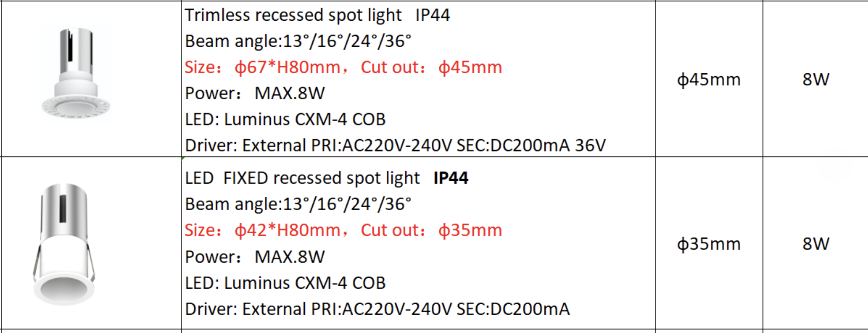Select the 'Trimless recessed spot light' title text
This screenshot has height=333, width=868.
click(293, 15)
